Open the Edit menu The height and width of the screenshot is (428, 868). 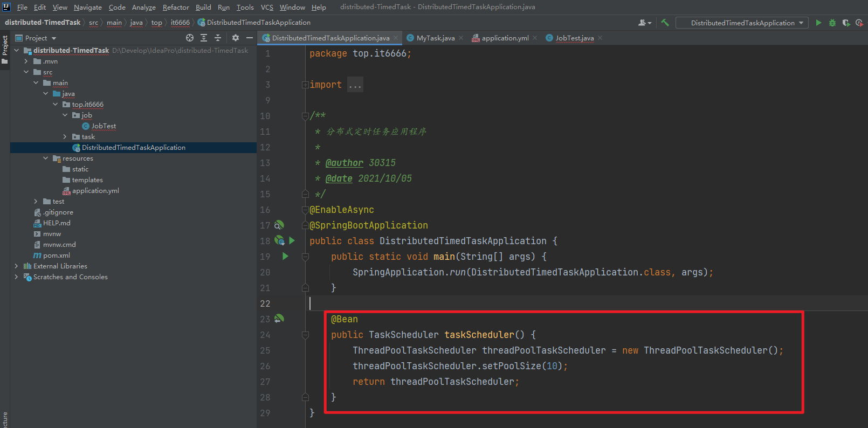(x=40, y=7)
